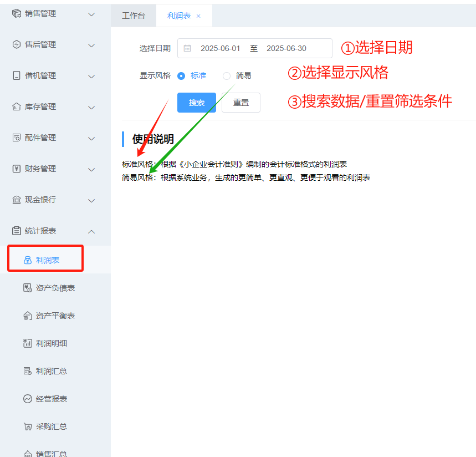This screenshot has height=457, width=476.
Task: Click the 利润汇总 icon
Action: (28, 371)
